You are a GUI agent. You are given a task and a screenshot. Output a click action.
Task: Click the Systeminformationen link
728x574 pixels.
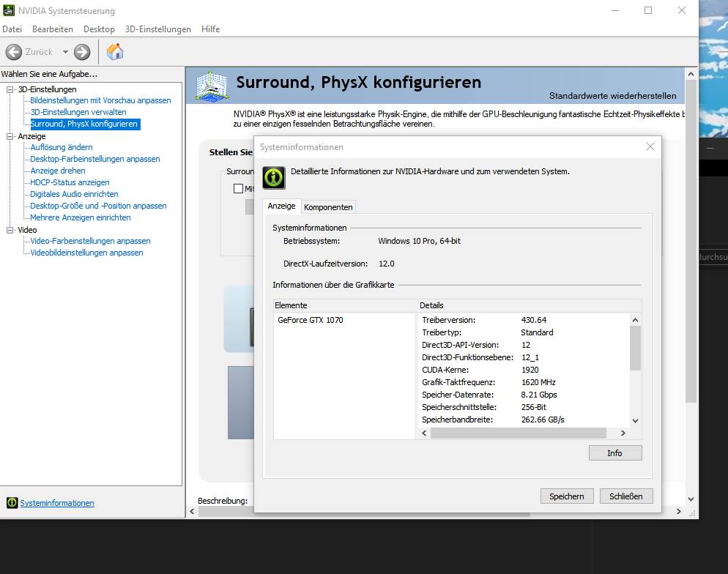[x=57, y=503]
